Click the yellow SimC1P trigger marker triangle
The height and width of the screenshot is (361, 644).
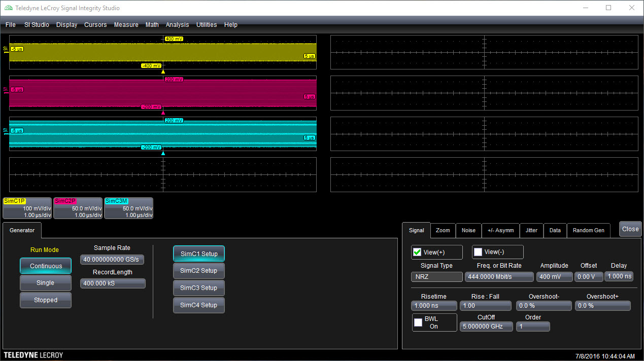(163, 71)
